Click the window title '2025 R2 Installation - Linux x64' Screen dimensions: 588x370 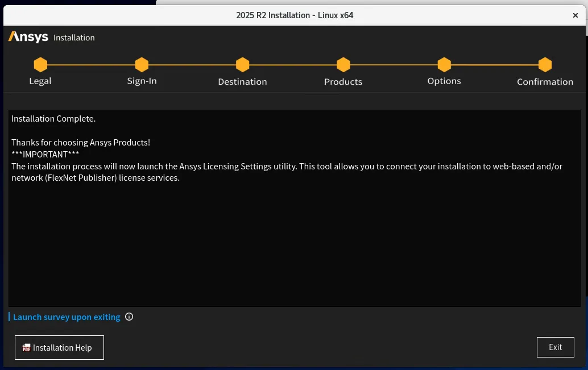[x=295, y=15]
